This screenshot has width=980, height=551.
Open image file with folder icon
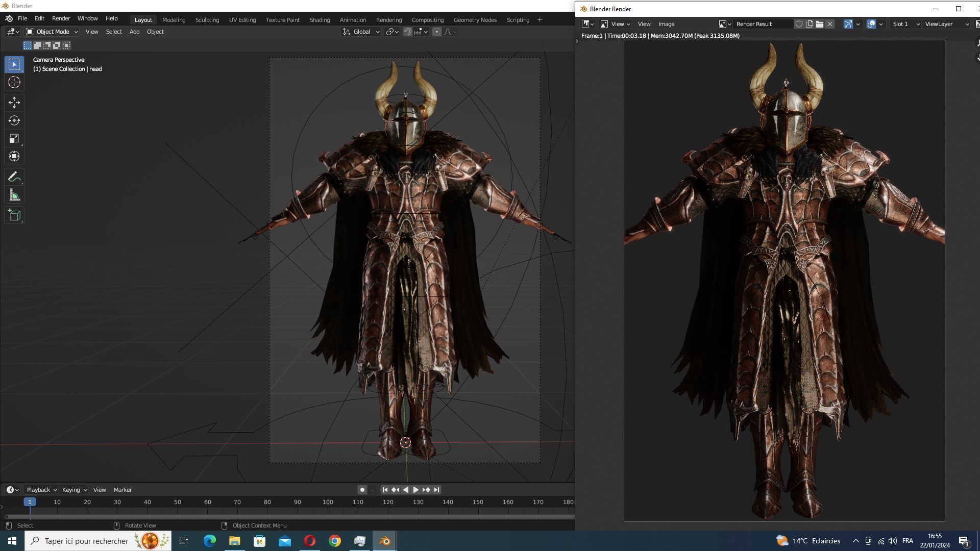[820, 24]
